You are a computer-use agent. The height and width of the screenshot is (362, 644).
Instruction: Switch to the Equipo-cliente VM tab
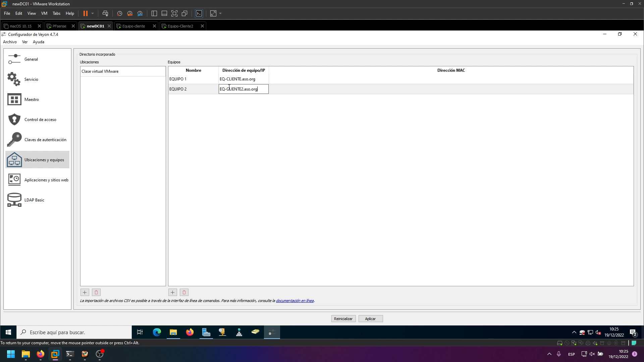click(x=133, y=26)
